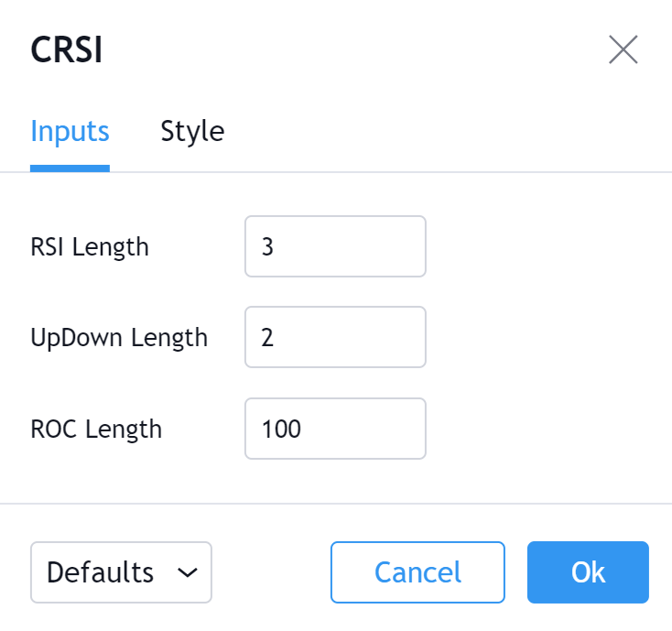
Task: Focus the RSI Length input field
Action: pyautogui.click(x=335, y=246)
